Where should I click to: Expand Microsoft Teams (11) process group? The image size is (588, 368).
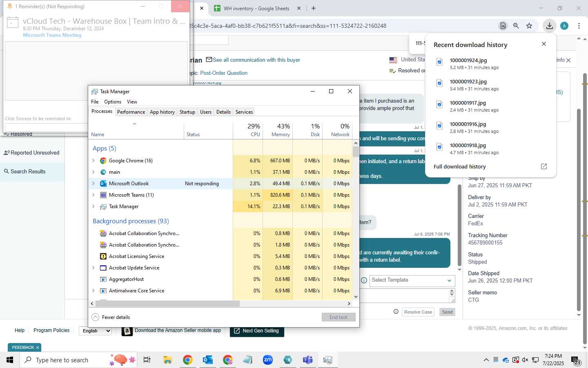(x=94, y=195)
